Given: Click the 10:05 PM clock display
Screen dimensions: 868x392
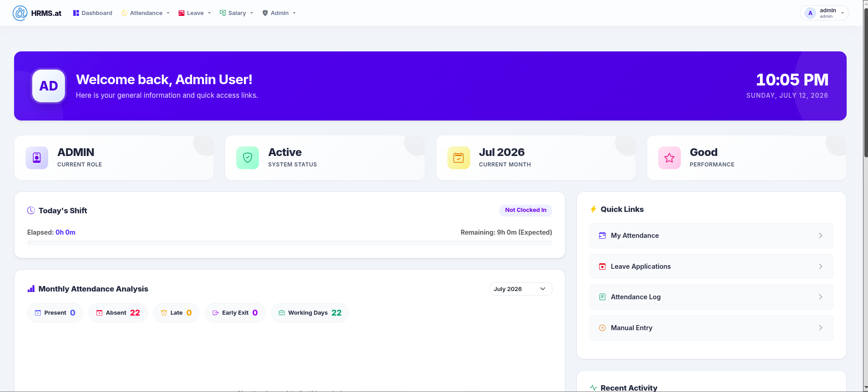Looking at the screenshot, I should point(792,80).
